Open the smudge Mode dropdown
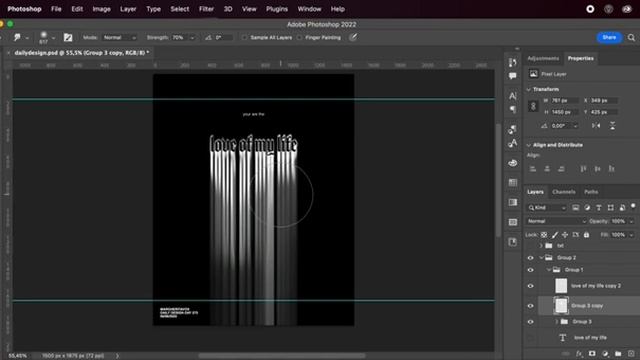 pyautogui.click(x=119, y=38)
